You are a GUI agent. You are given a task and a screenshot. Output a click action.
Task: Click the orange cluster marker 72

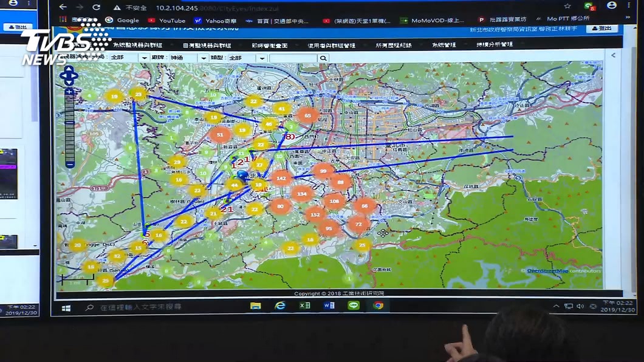(358, 224)
